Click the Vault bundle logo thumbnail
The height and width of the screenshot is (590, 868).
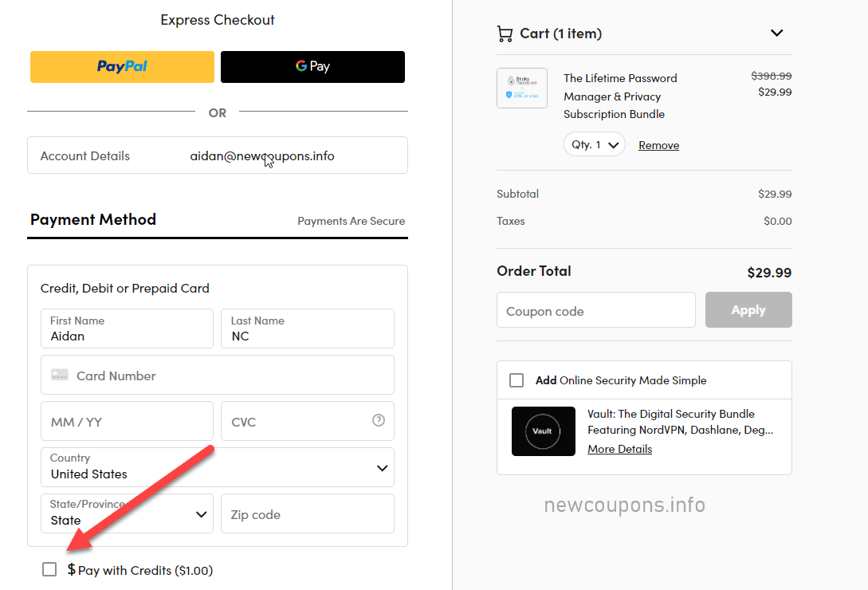(543, 431)
